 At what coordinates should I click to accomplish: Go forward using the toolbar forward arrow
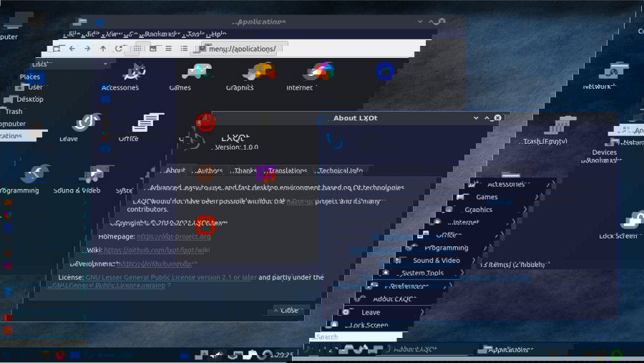[87, 49]
